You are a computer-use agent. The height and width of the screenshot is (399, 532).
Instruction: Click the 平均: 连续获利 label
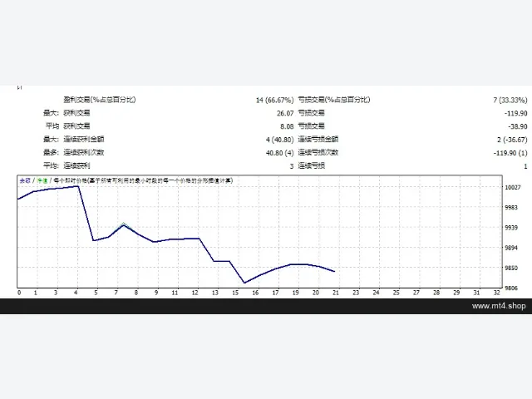(x=76, y=165)
